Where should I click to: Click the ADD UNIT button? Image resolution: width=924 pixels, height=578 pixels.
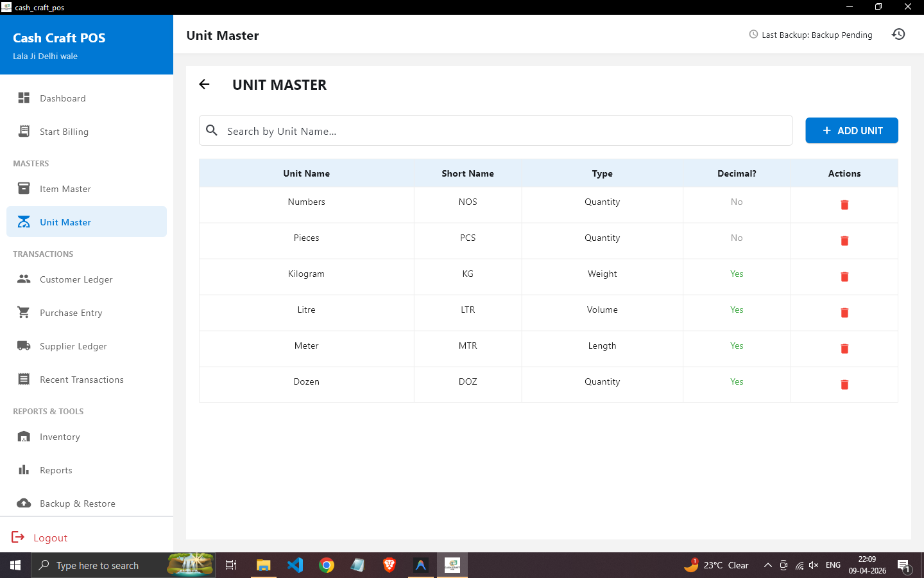[851, 130]
